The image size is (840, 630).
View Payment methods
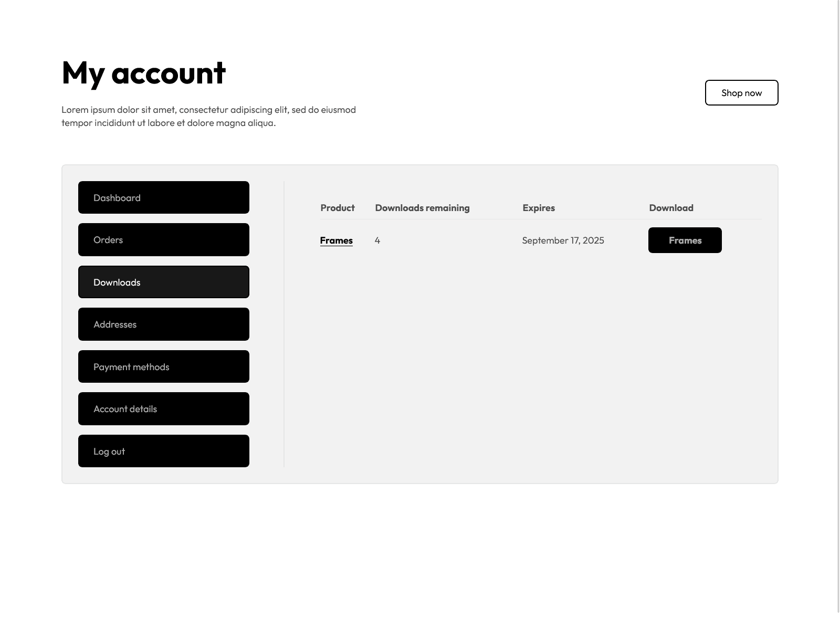pyautogui.click(x=164, y=366)
